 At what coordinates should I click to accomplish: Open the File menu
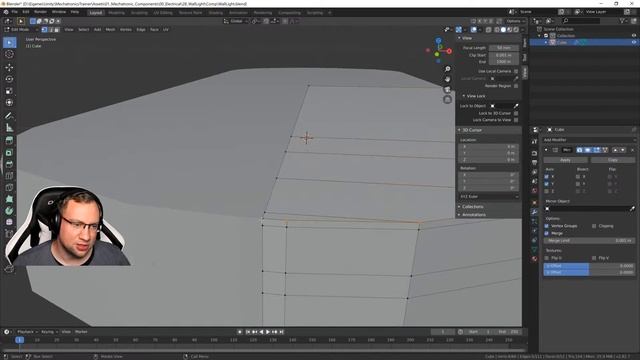(14, 12)
